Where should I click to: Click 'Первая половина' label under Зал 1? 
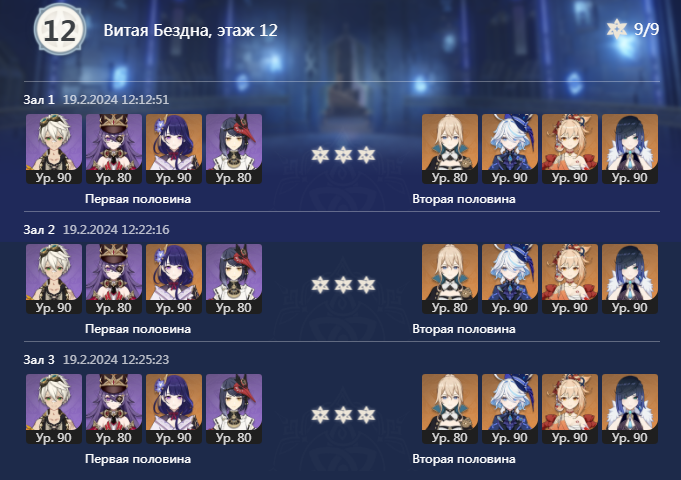pyautogui.click(x=138, y=199)
